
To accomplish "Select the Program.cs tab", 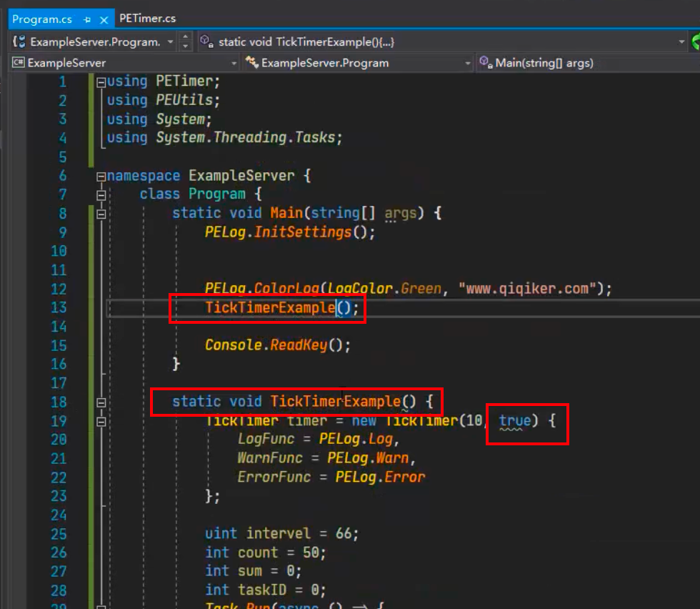I will click(x=42, y=19).
